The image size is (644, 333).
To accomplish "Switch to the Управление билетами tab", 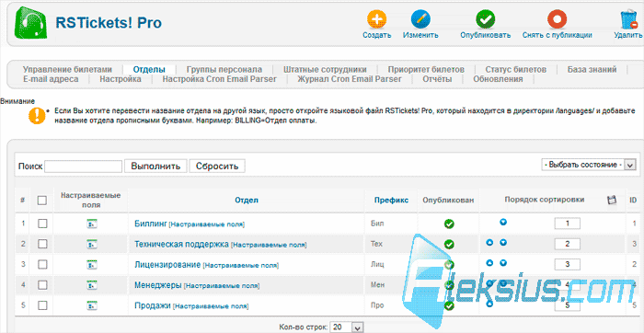I will [67, 69].
